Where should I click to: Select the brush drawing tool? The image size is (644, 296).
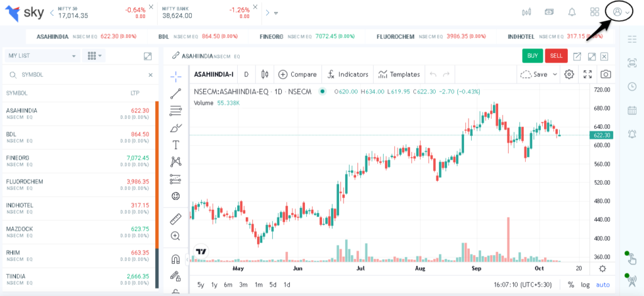coord(176,128)
